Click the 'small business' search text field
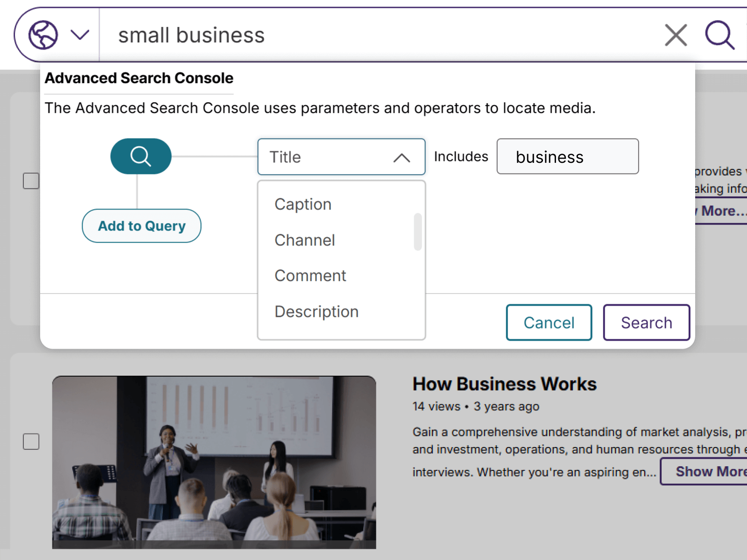The image size is (747, 560). [x=373, y=35]
